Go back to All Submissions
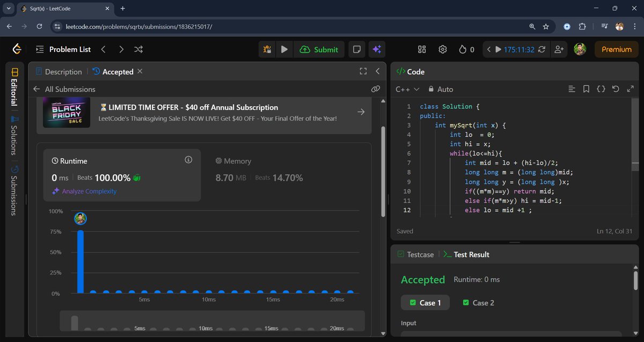The width and height of the screenshot is (644, 342). [64, 89]
